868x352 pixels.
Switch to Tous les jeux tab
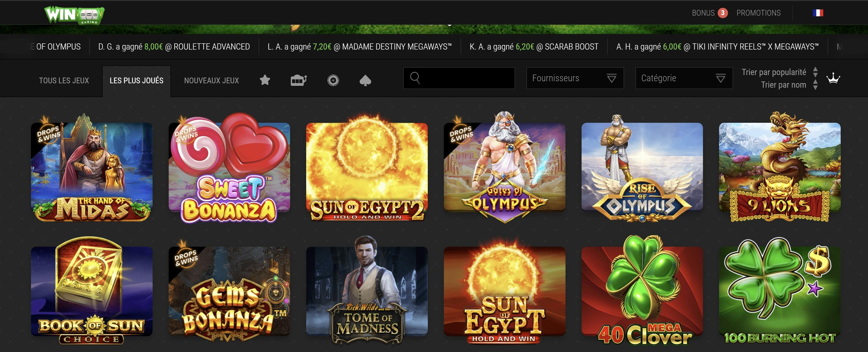point(64,81)
